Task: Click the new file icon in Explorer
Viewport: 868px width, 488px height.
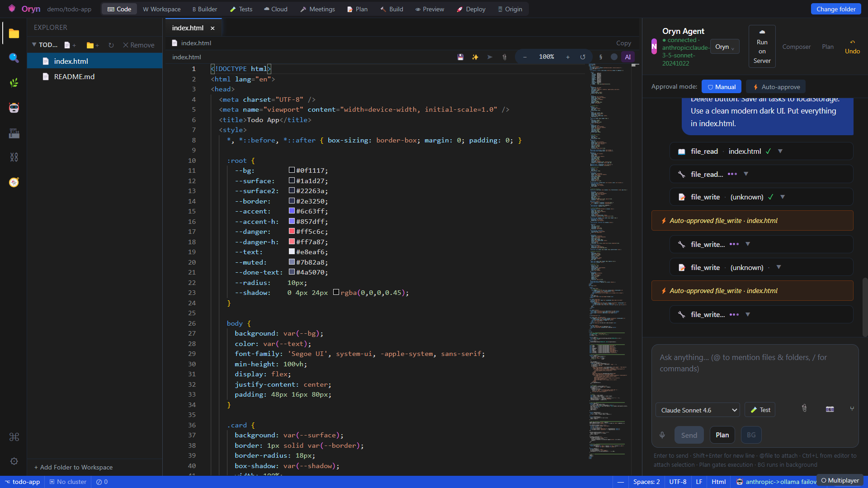Action: click(70, 45)
